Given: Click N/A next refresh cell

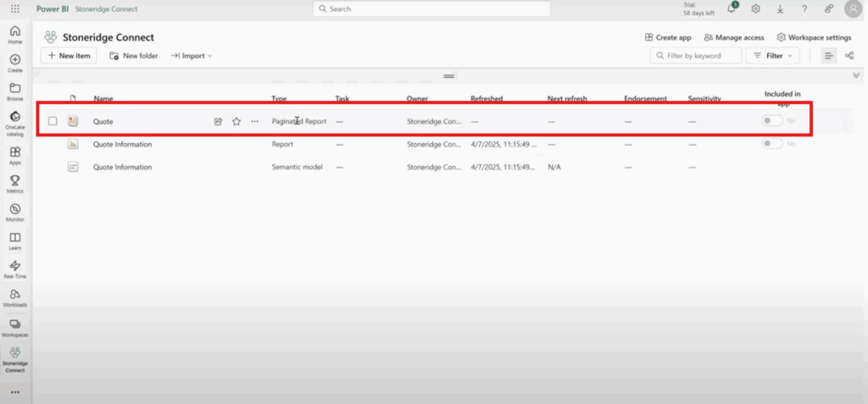Looking at the screenshot, I should click(554, 167).
